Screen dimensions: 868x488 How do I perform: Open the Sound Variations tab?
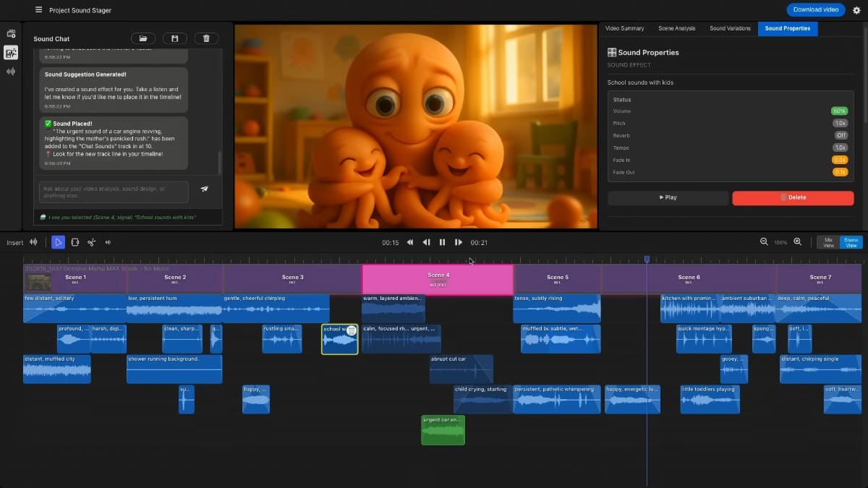coord(730,28)
